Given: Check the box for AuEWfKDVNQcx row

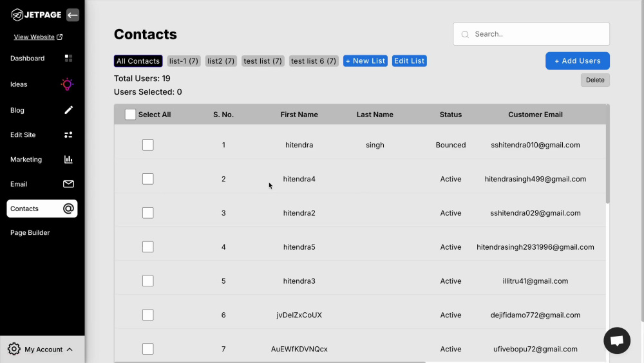Looking at the screenshot, I should [x=148, y=349].
